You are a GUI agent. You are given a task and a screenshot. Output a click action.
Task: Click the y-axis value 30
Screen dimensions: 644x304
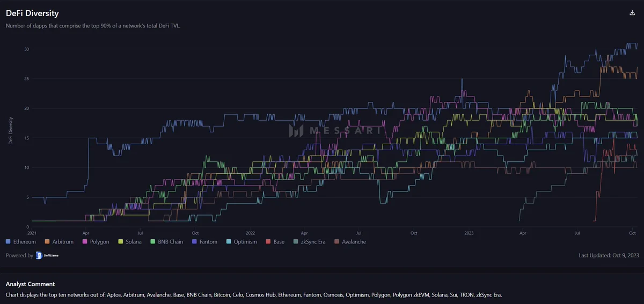(x=26, y=49)
